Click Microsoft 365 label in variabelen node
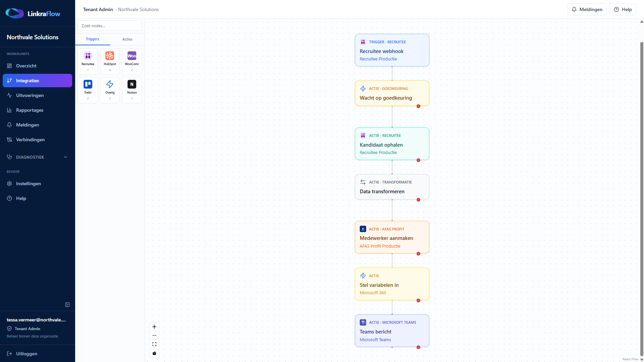This screenshot has height=362, width=644. [373, 293]
